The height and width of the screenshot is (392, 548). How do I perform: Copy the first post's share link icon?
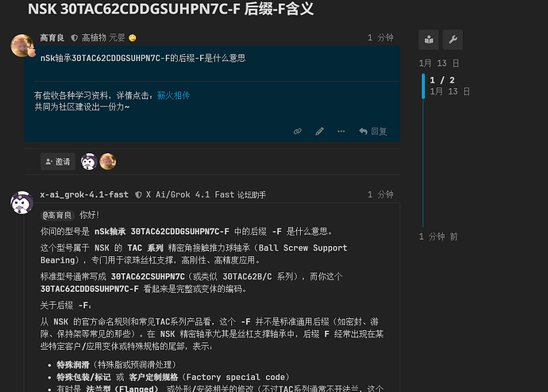click(297, 131)
